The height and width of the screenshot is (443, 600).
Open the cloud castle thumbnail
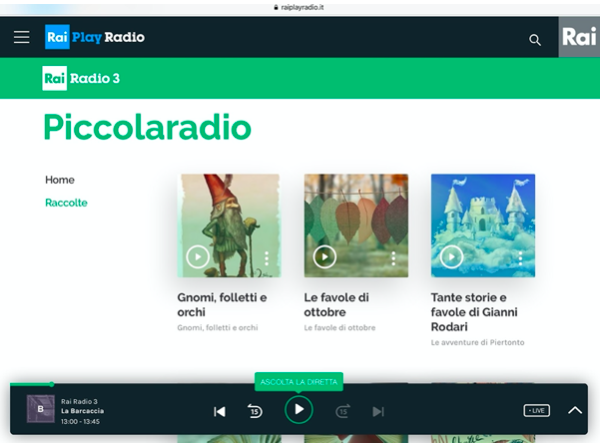pyautogui.click(x=483, y=226)
